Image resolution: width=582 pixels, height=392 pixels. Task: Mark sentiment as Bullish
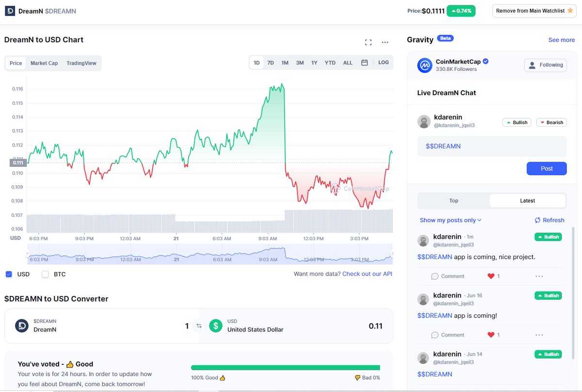tap(517, 122)
